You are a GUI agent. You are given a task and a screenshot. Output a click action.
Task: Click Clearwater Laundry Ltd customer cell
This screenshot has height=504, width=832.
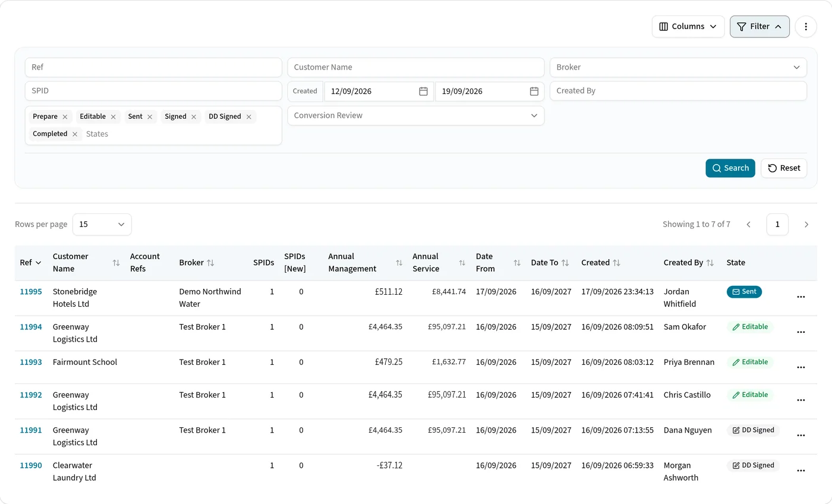(x=74, y=471)
